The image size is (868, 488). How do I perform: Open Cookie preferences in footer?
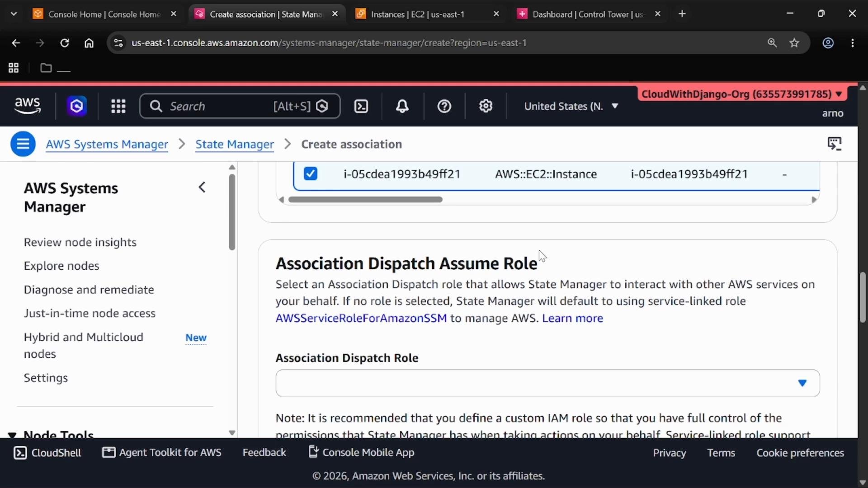coord(800,453)
